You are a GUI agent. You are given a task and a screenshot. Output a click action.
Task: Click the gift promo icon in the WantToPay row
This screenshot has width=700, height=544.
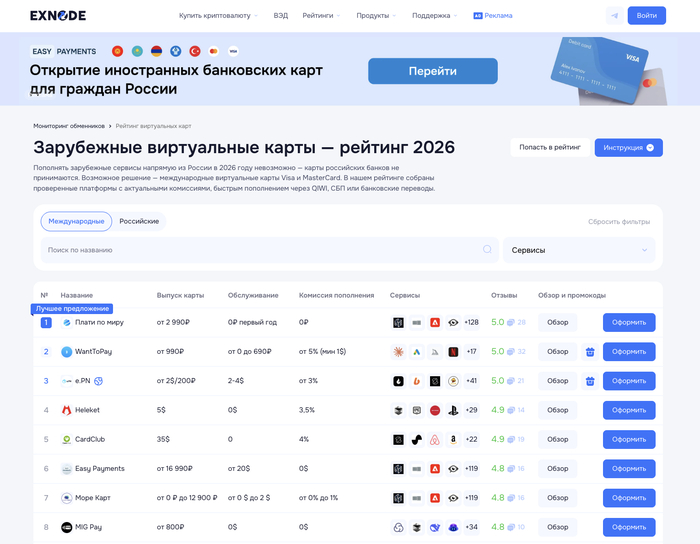click(590, 352)
